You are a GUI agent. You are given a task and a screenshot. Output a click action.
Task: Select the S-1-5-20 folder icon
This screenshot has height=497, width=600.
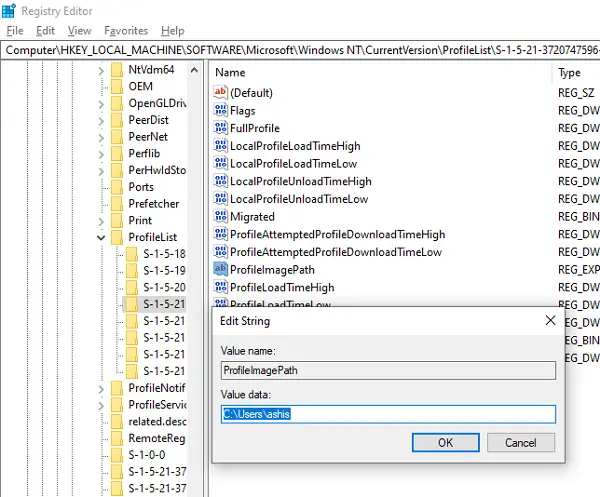pos(132,287)
